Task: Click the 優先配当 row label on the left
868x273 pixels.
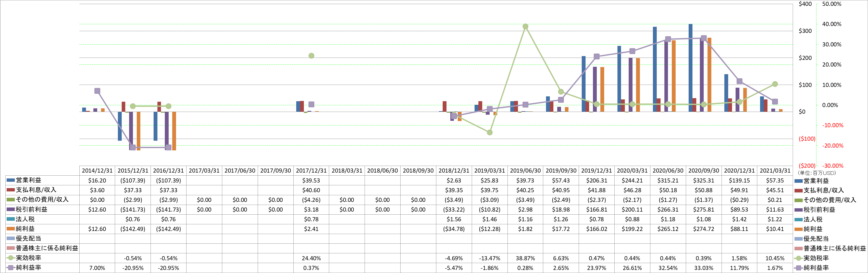Action: pos(28,239)
